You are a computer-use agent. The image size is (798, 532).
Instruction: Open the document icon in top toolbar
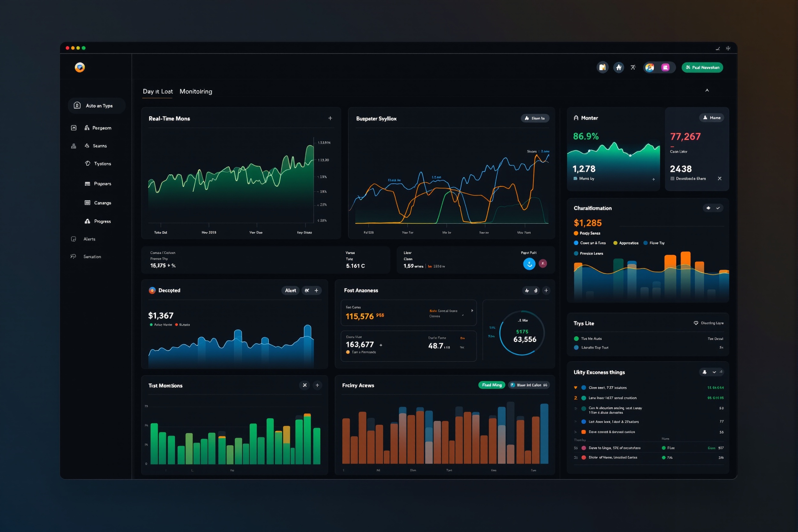pyautogui.click(x=602, y=67)
